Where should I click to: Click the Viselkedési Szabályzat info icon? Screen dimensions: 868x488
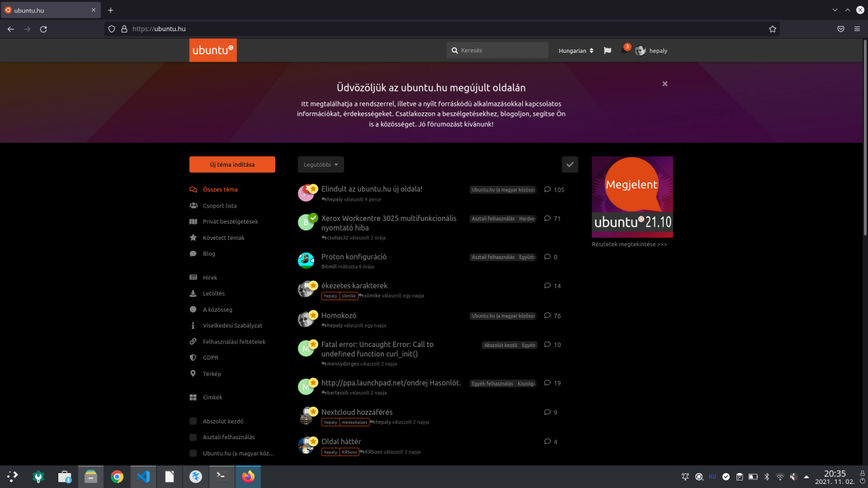193,326
